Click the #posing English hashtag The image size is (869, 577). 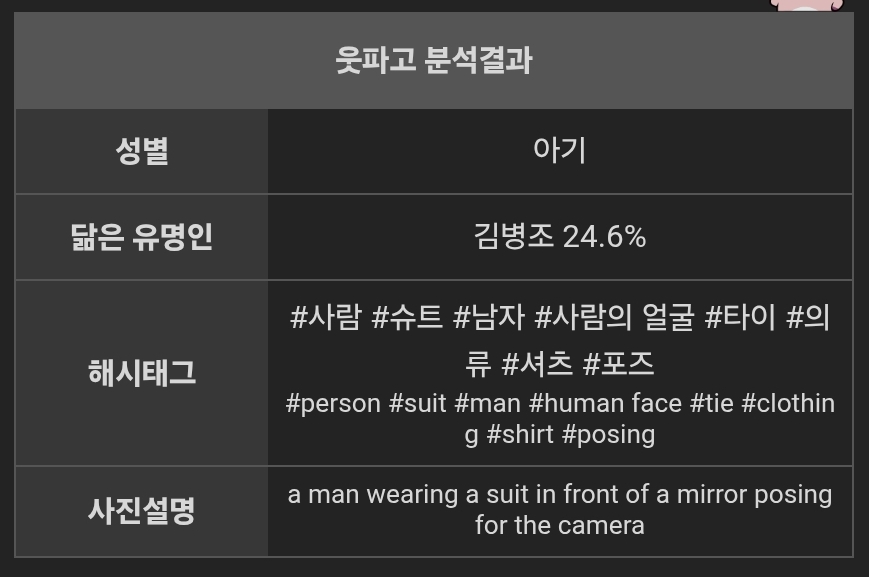pos(609,435)
